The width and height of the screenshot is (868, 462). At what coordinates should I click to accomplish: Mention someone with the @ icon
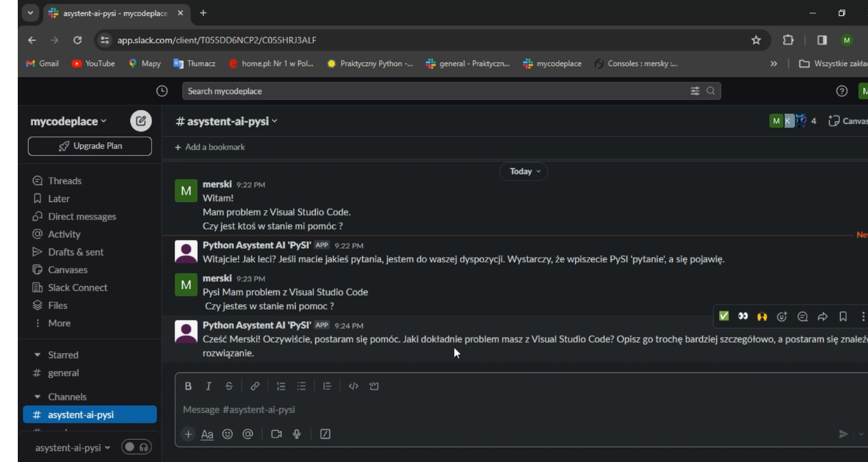[x=248, y=434]
